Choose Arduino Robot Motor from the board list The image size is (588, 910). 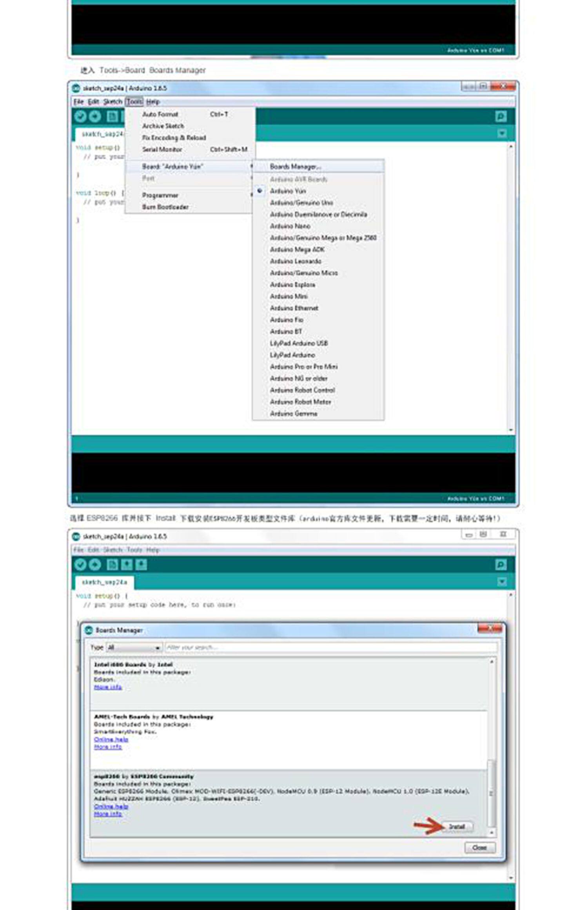point(300,402)
